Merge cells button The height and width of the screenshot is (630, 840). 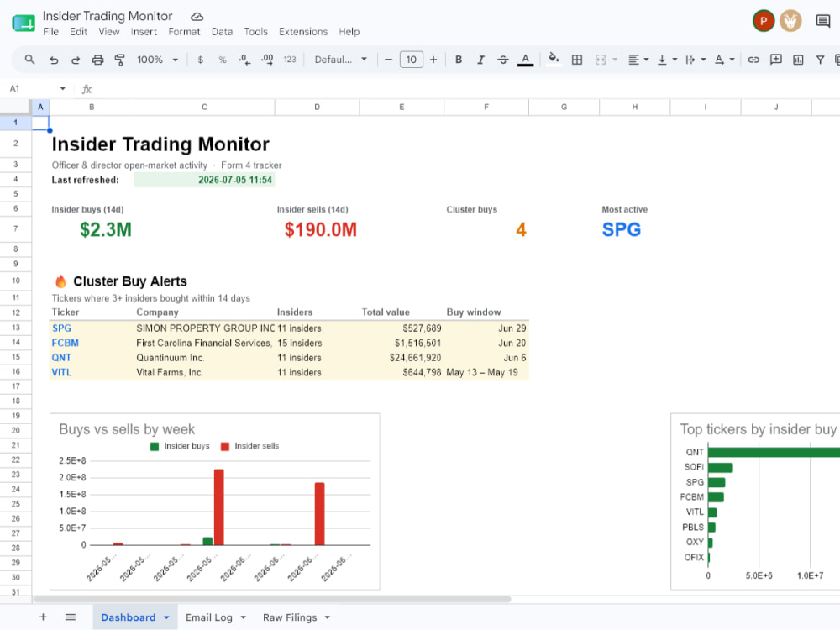[x=601, y=60]
